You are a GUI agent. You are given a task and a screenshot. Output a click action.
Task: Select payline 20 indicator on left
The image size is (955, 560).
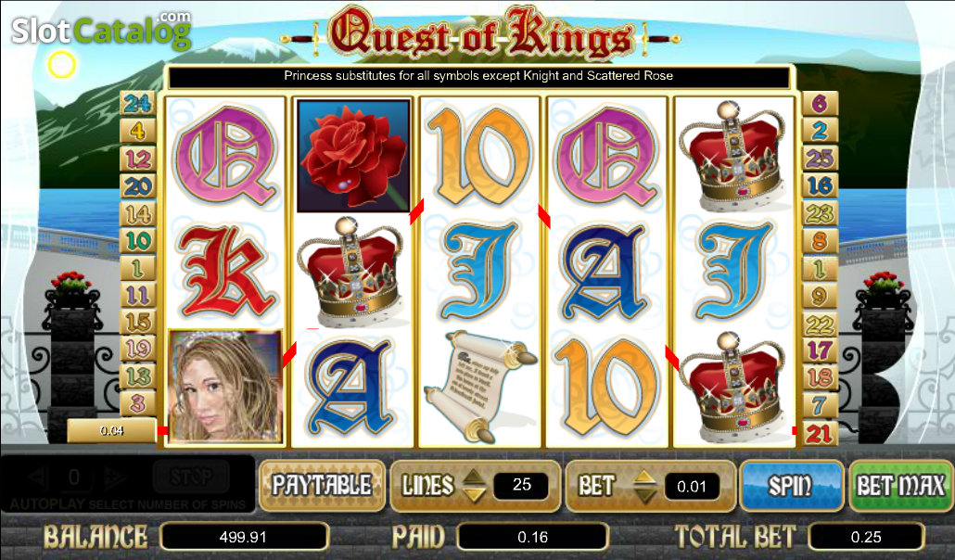point(137,185)
